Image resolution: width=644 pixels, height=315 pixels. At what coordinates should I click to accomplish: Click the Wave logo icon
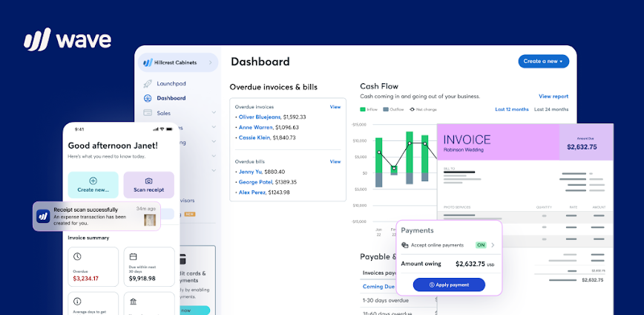(36, 40)
